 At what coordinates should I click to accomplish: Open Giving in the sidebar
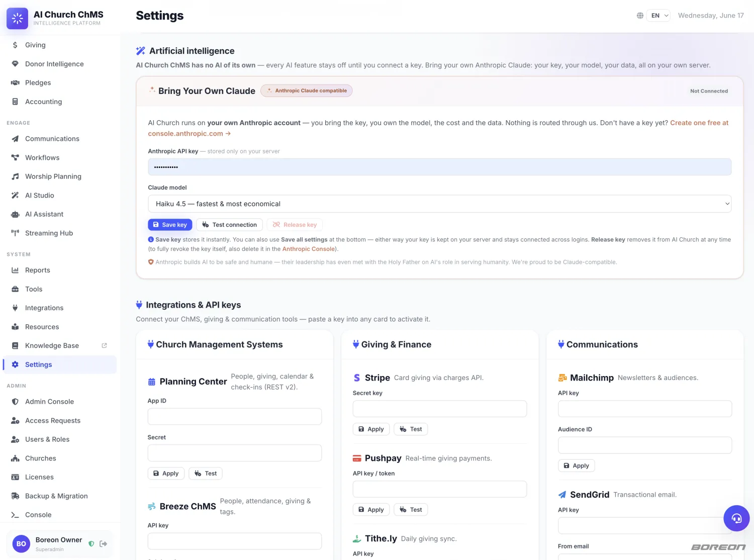coord(60,45)
